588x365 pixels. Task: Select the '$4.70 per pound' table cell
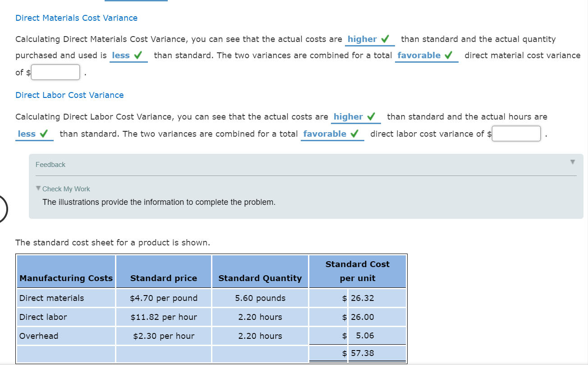coord(163,298)
